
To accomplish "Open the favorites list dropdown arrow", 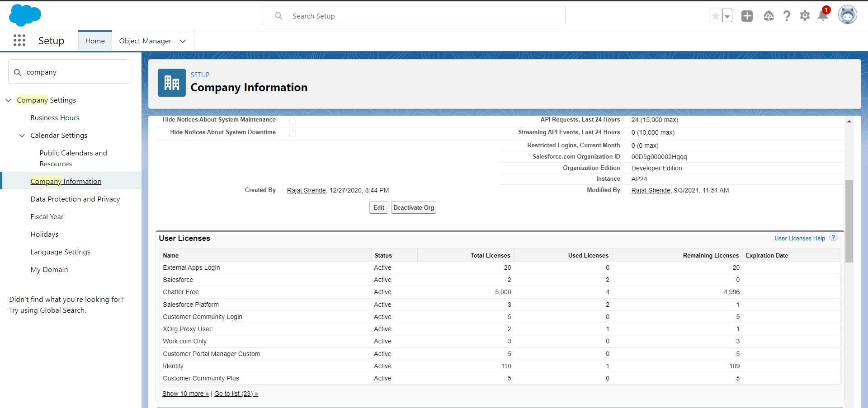I will pyautogui.click(x=727, y=16).
